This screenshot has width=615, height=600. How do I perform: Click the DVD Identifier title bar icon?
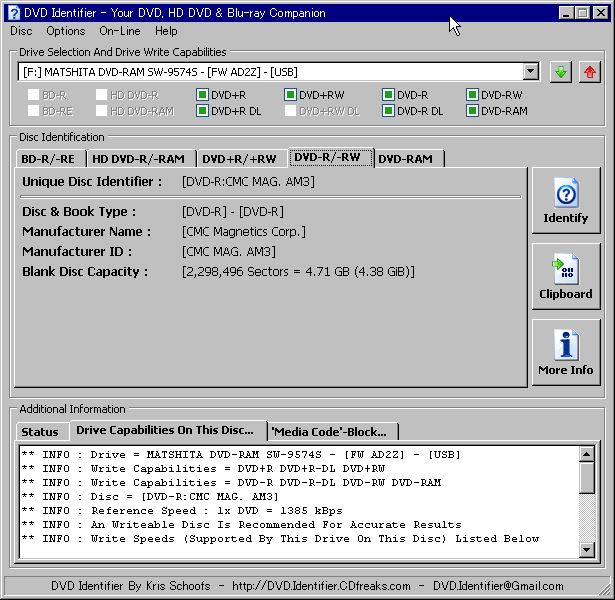14,13
